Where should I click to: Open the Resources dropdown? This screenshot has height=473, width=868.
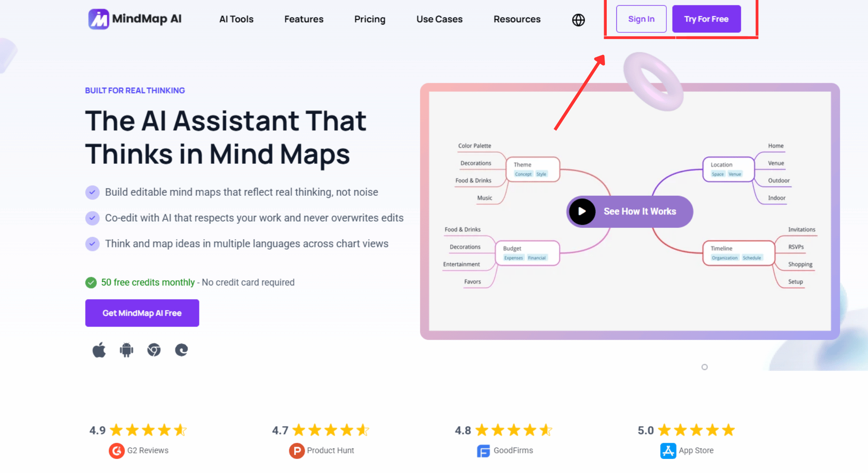click(x=517, y=19)
